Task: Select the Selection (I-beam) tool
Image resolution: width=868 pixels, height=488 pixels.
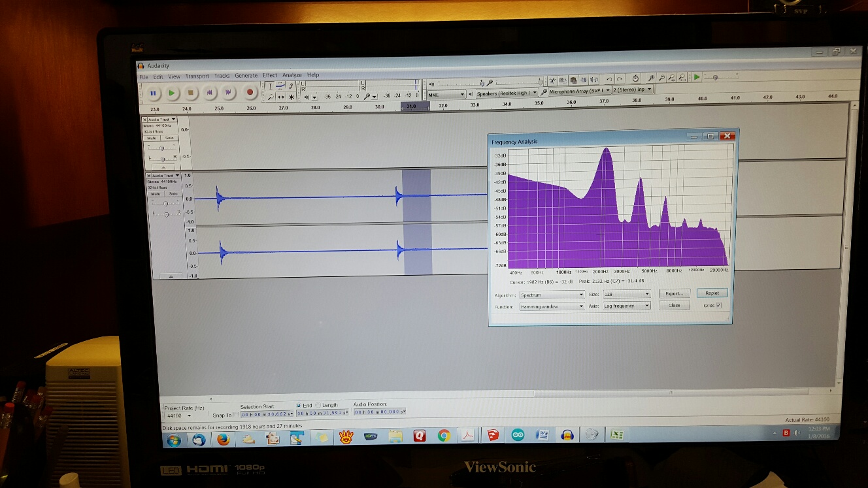Action: (x=270, y=86)
